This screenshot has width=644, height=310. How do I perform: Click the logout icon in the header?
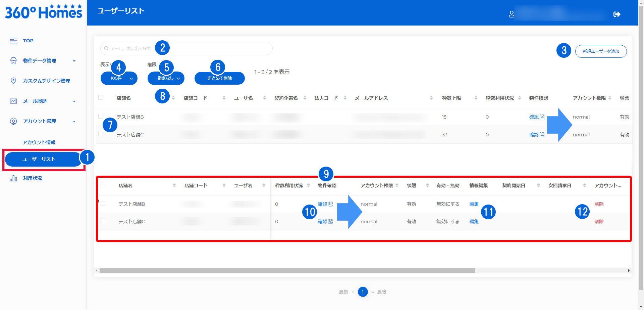(616, 14)
